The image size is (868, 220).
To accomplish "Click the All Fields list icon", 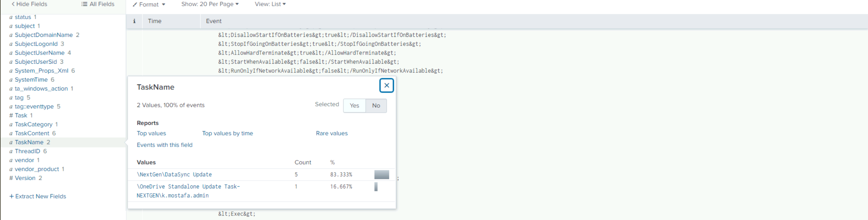I will coord(84,4).
